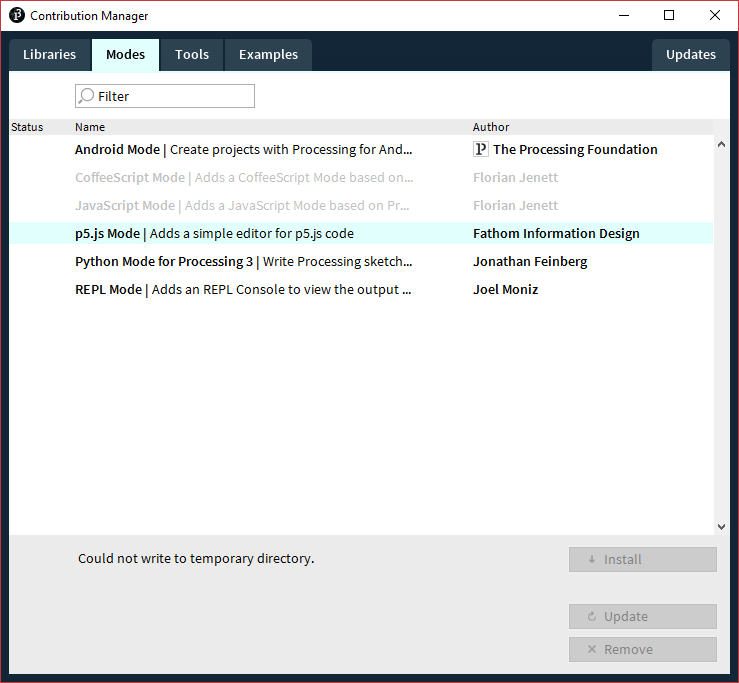Click the Name column header
The width and height of the screenshot is (739, 683).
pos(90,127)
